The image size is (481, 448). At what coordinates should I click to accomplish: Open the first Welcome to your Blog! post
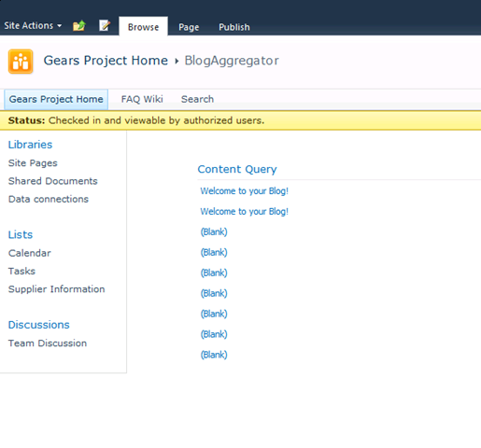[245, 191]
